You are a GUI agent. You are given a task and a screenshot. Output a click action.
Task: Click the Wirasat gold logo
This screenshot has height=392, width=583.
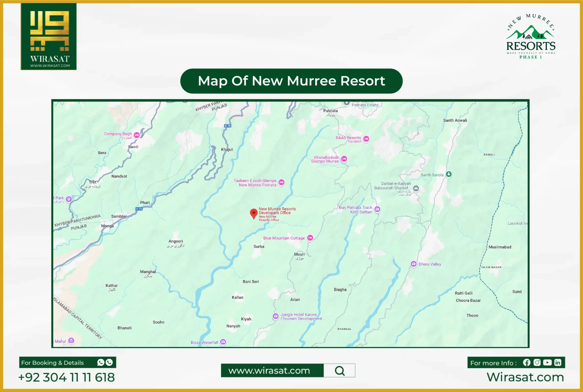coord(49,36)
